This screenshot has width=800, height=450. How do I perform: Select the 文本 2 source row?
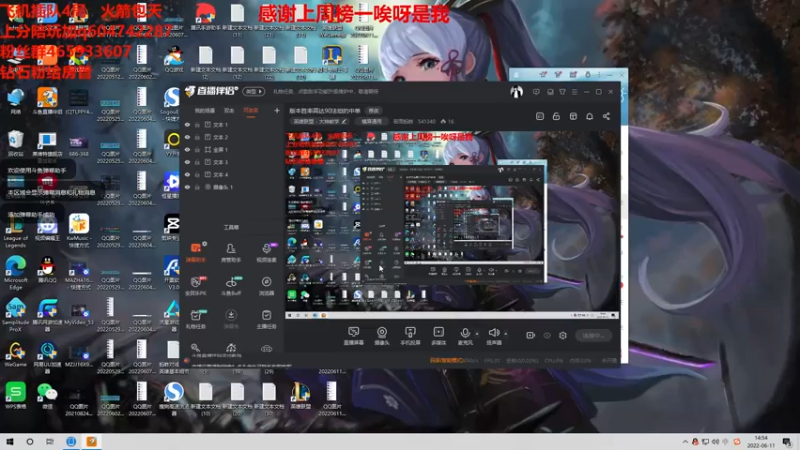pyautogui.click(x=232, y=137)
